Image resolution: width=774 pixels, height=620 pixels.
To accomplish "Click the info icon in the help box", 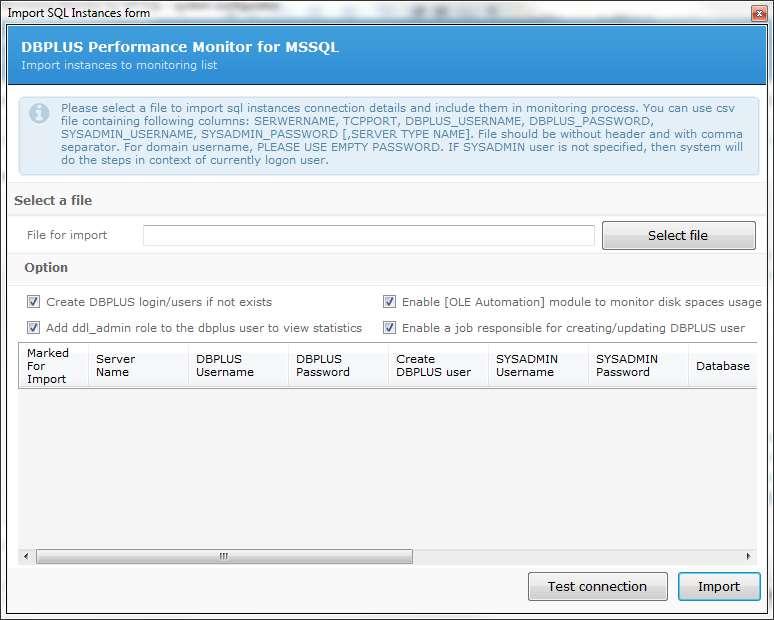I will pyautogui.click(x=39, y=113).
